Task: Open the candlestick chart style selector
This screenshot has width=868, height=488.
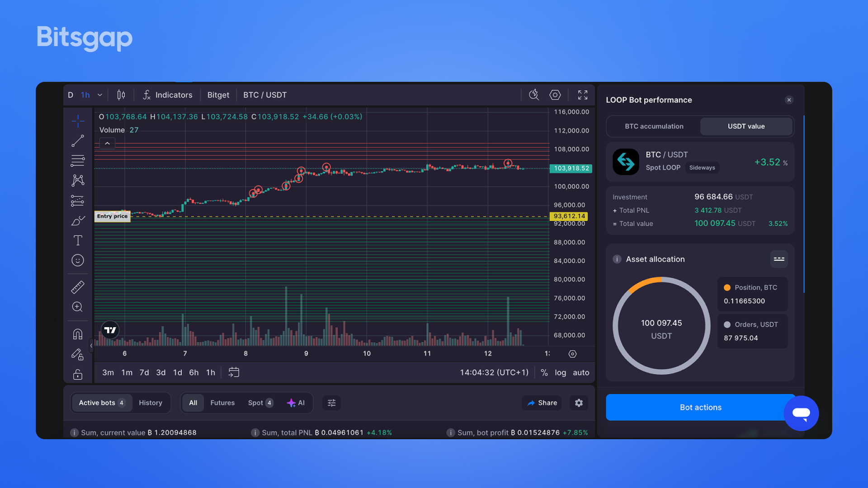Action: [x=121, y=95]
